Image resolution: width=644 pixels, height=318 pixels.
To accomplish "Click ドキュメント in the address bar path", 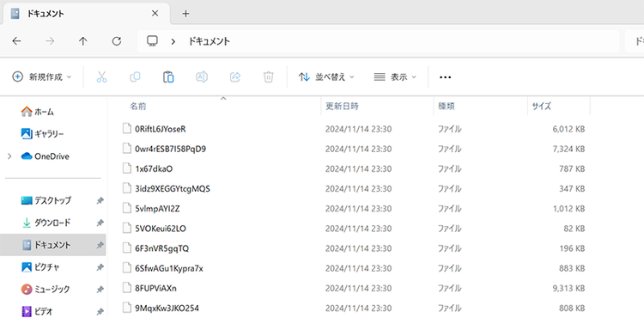I will pos(209,41).
